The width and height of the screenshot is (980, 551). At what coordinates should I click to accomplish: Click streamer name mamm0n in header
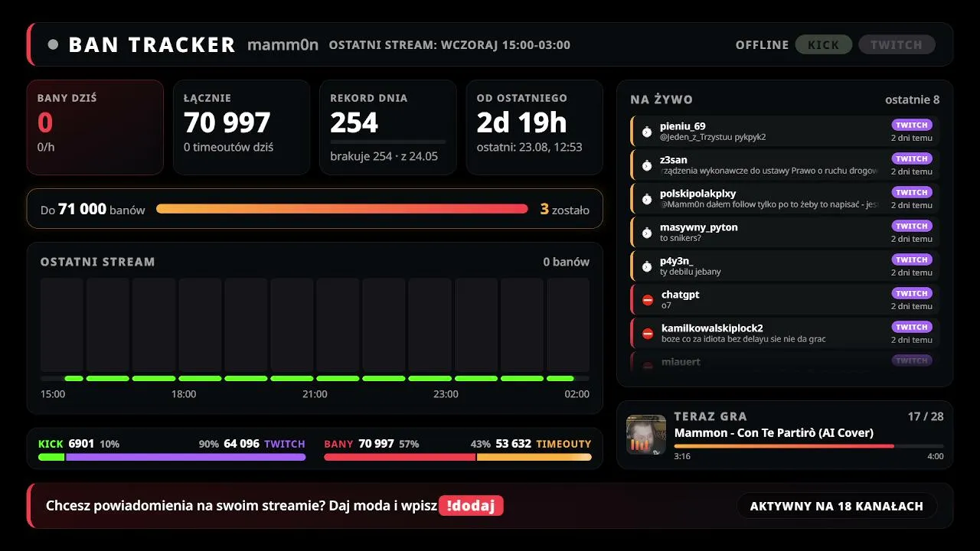tap(283, 44)
